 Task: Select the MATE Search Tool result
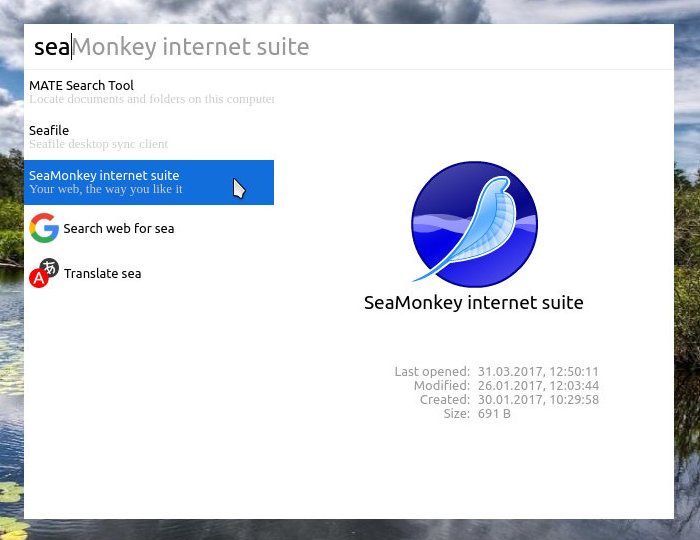point(149,92)
